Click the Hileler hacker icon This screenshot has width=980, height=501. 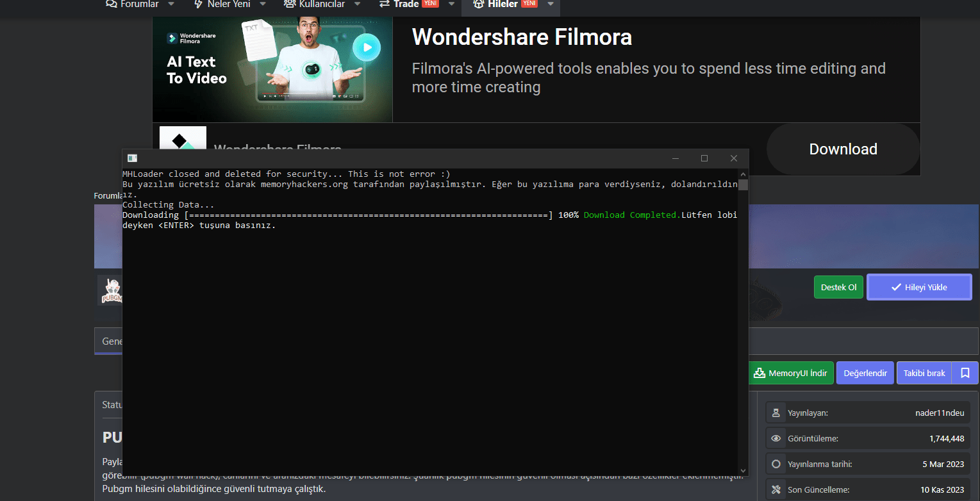point(479,4)
